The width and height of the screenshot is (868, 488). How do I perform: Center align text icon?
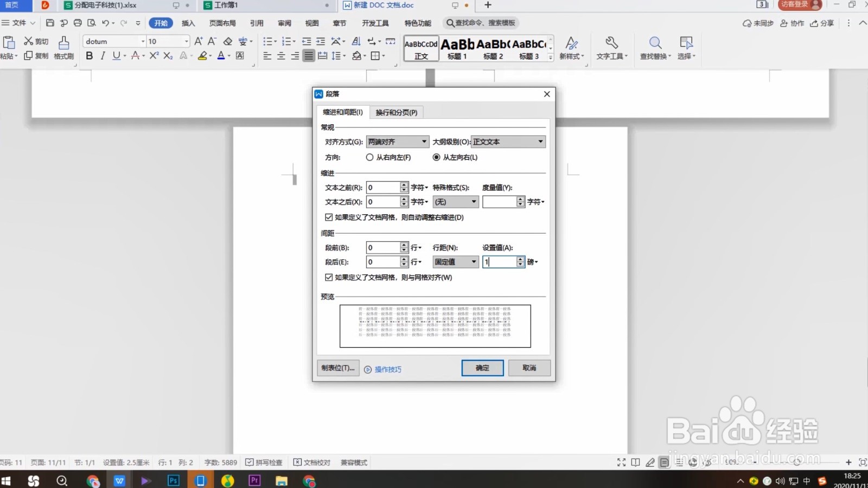pyautogui.click(x=281, y=56)
